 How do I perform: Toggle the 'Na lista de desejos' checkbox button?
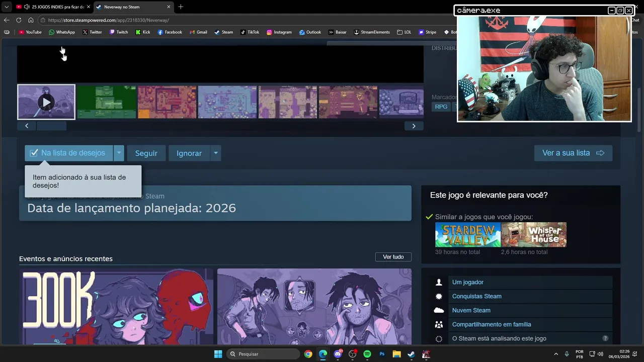pos(68,153)
